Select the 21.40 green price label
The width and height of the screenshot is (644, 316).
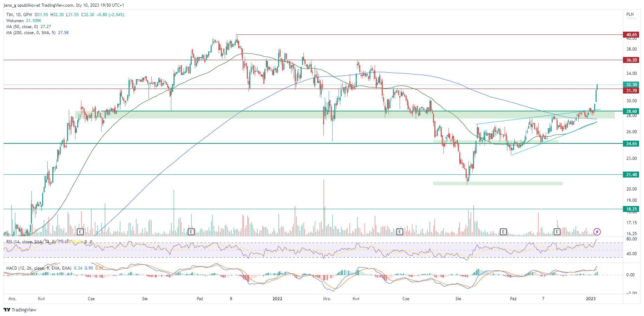coord(631,174)
